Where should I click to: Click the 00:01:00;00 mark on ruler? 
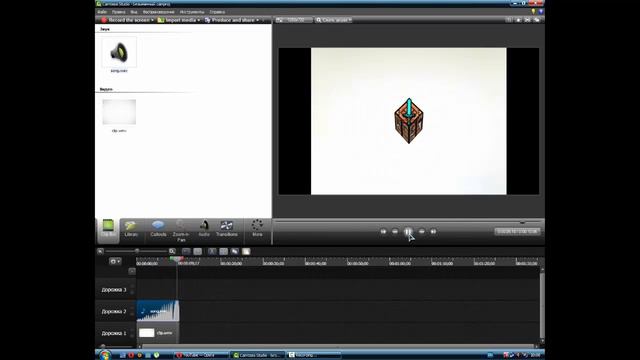pos(400,264)
